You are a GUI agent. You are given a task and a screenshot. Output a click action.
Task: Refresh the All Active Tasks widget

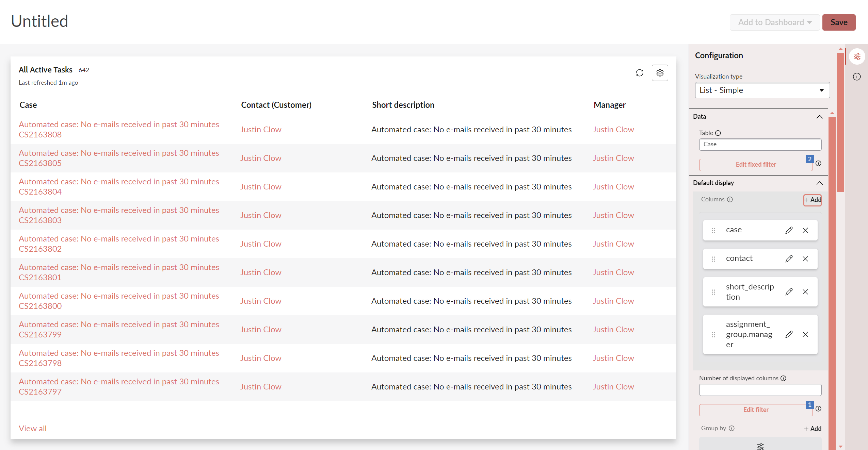(x=640, y=73)
